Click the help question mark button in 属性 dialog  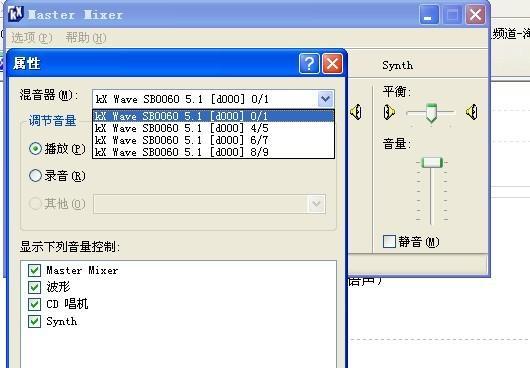[309, 63]
